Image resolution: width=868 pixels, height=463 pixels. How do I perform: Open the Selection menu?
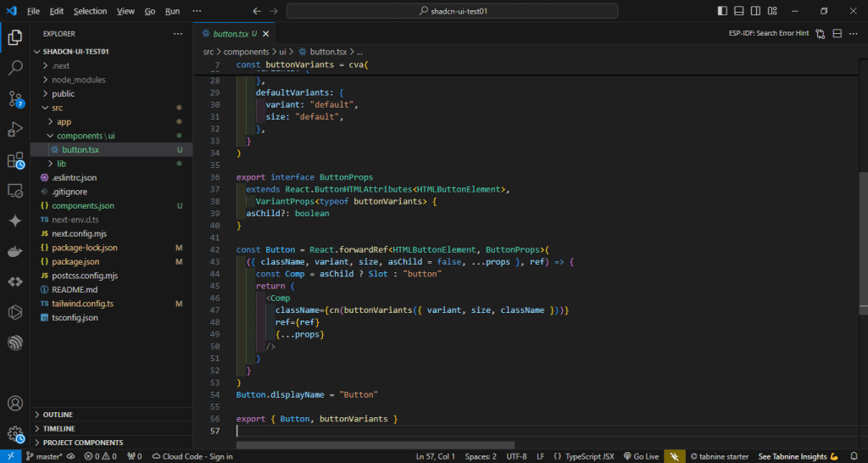point(90,11)
